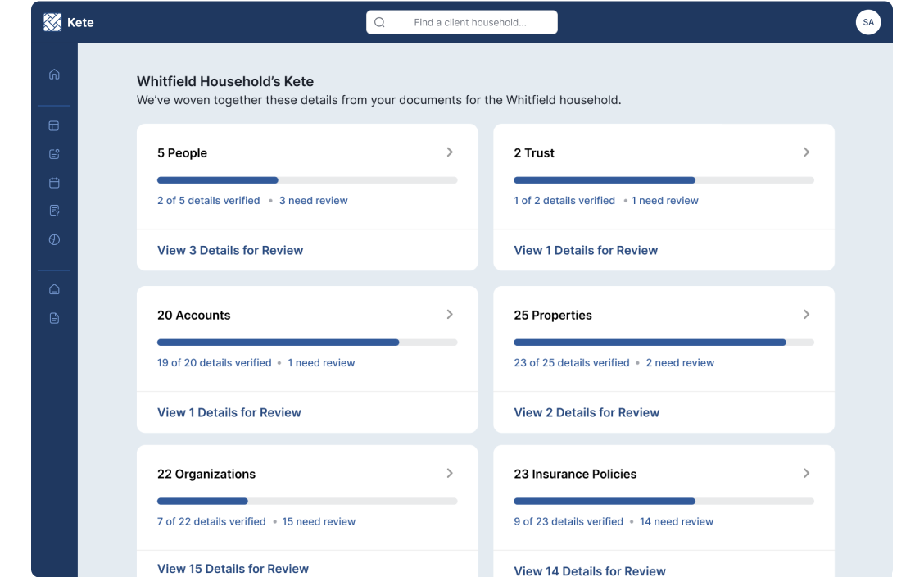Go to Home from the sidebar
The width and height of the screenshot is (924, 577).
(54, 75)
